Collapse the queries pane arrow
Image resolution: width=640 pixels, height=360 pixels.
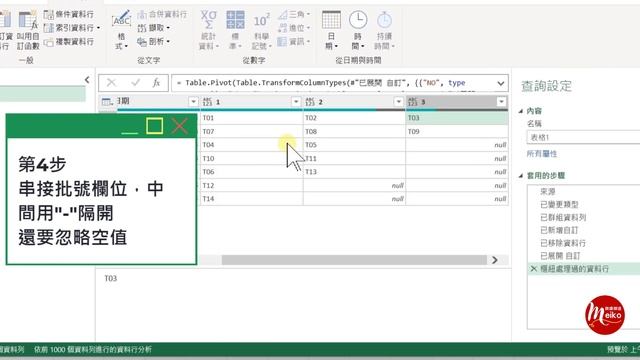coord(87,80)
